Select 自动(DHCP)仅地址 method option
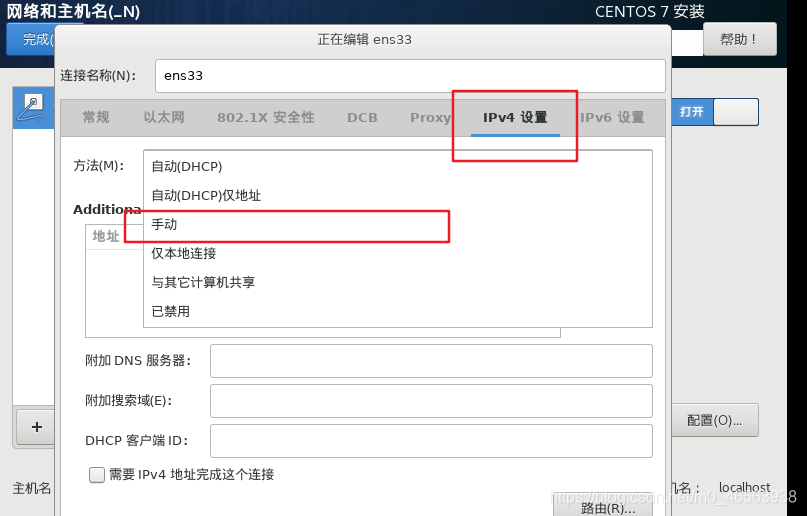Image resolution: width=807 pixels, height=516 pixels. 206,195
